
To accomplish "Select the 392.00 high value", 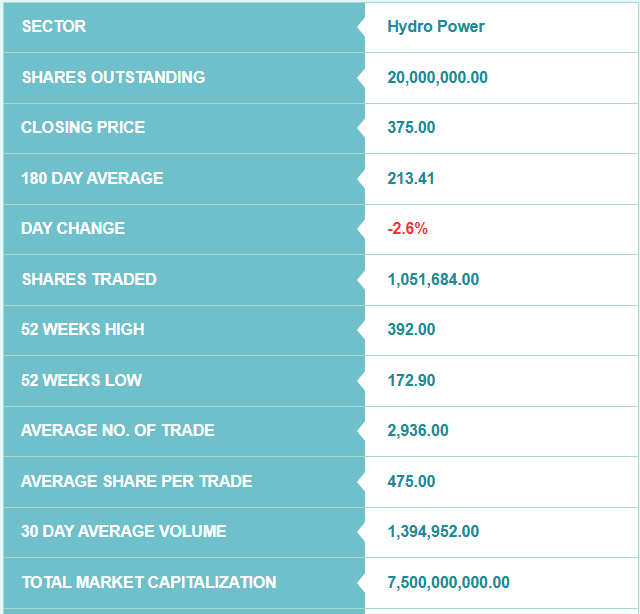I will pos(411,329).
